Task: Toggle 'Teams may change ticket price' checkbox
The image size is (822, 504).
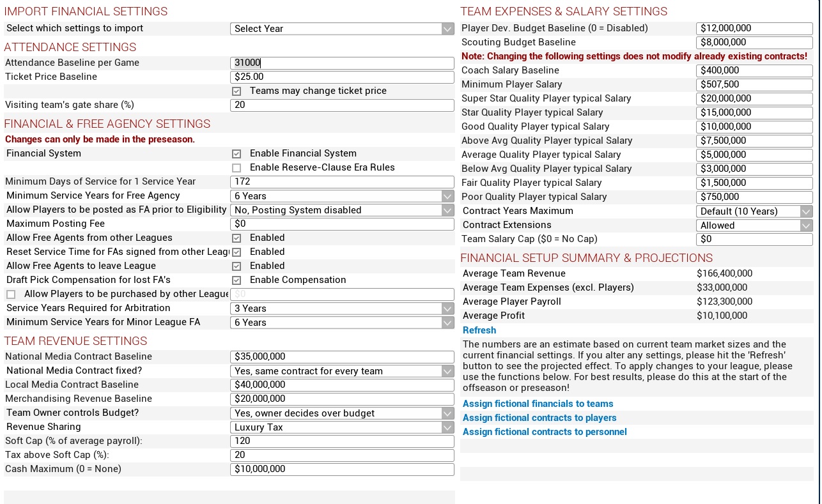Action: pyautogui.click(x=237, y=91)
